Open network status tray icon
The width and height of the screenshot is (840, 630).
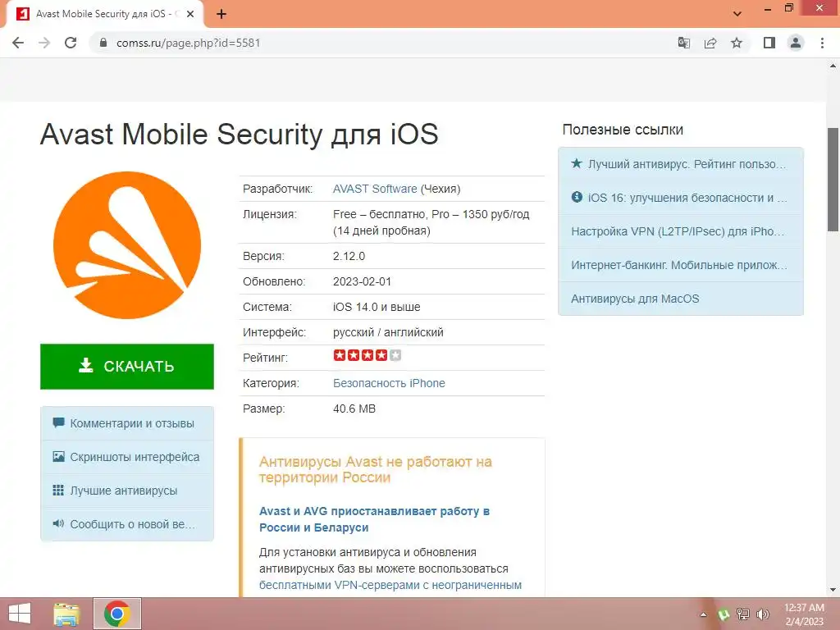tap(743, 614)
